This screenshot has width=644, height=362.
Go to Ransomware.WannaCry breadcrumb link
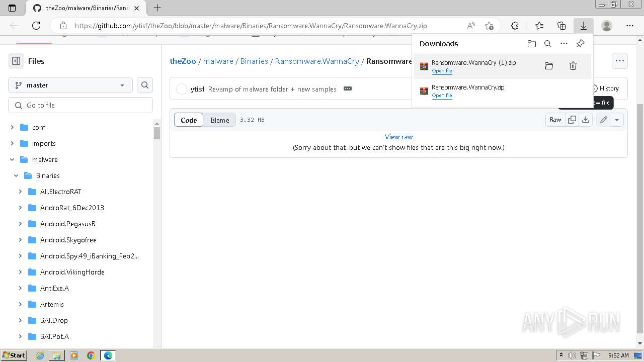click(317, 61)
